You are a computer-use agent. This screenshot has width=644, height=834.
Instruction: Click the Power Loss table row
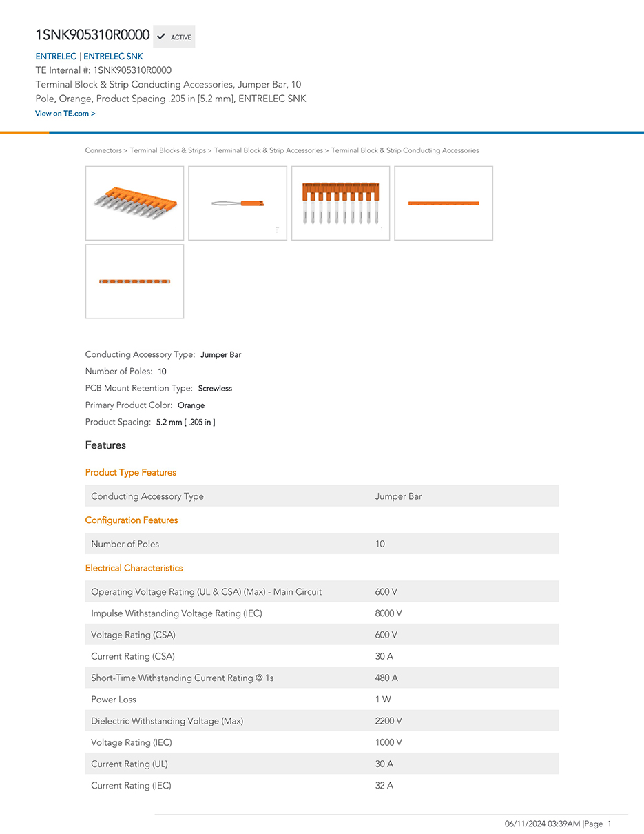322,700
